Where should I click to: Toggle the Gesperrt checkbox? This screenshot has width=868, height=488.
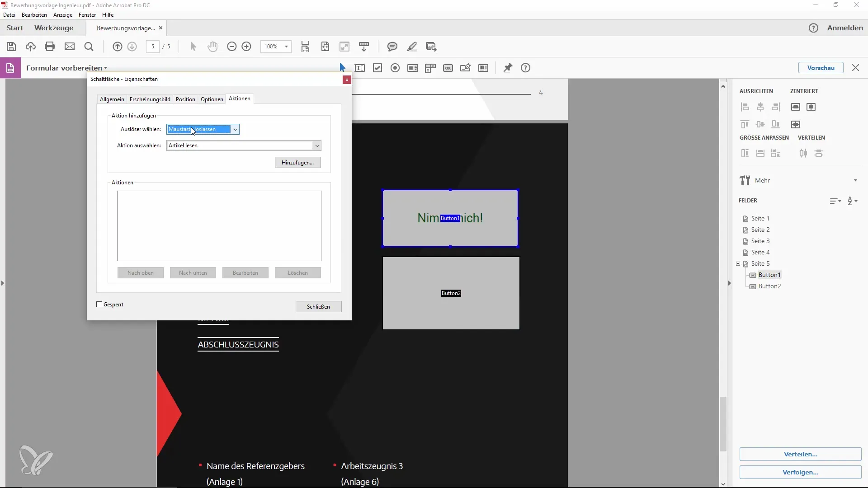(x=99, y=305)
